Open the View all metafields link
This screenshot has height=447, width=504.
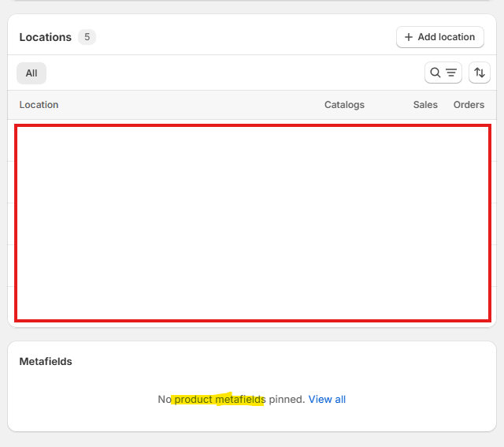(327, 399)
